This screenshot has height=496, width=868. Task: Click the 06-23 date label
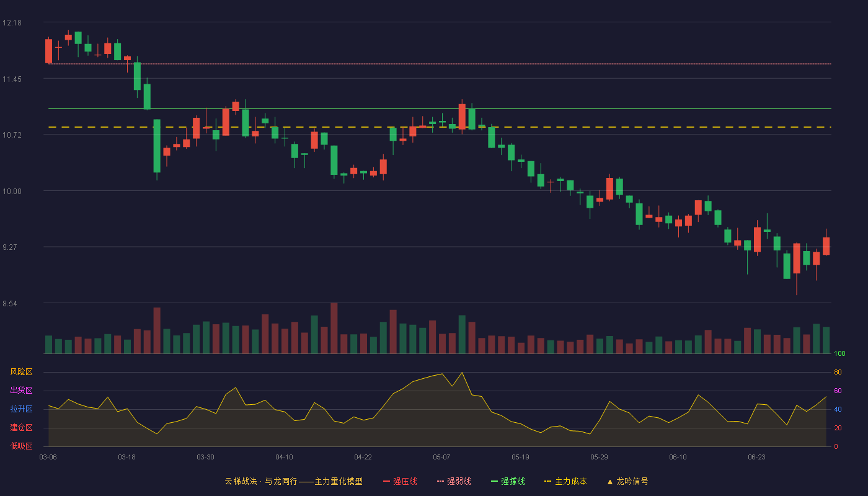(x=756, y=457)
